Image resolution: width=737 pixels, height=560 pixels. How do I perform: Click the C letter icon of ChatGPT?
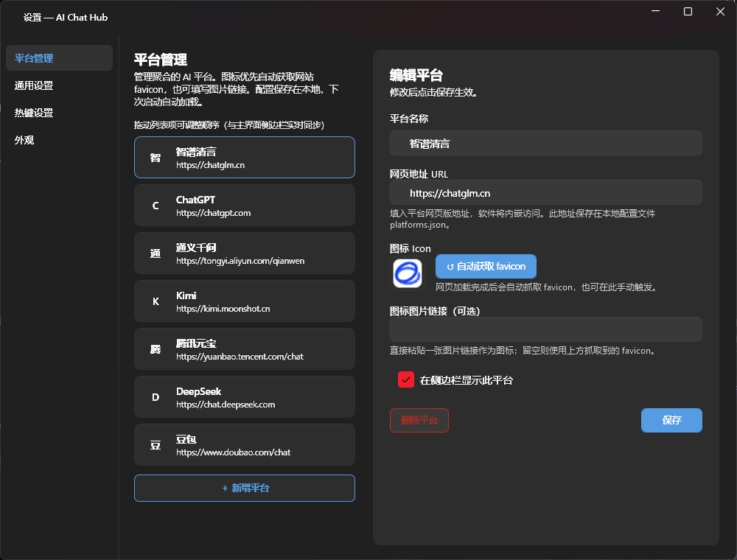pos(155,206)
